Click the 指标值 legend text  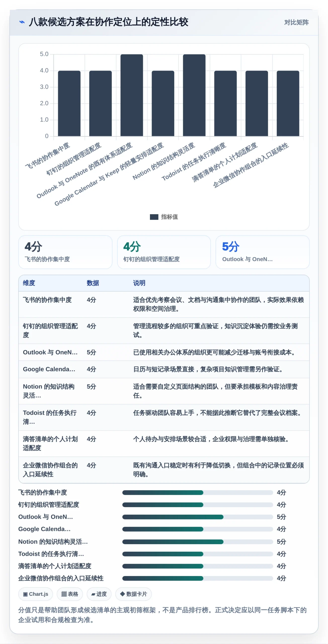(169, 217)
